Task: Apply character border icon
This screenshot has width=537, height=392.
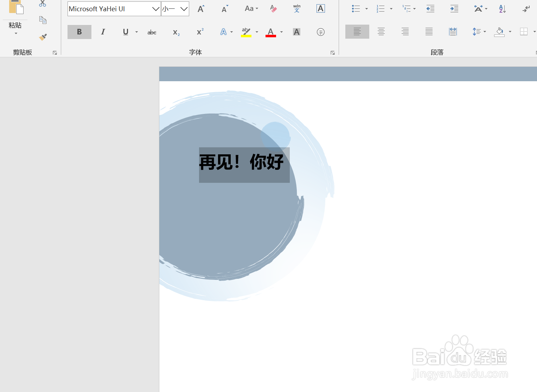Action: click(321, 8)
